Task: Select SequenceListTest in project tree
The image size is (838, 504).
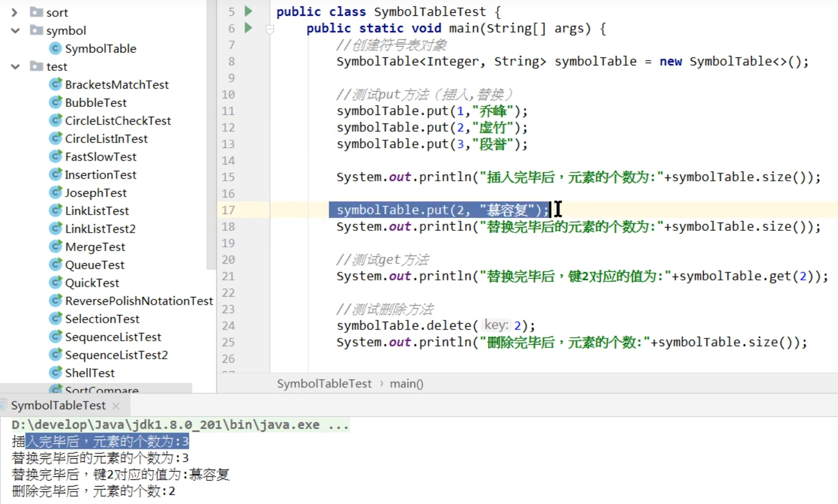Action: pos(113,337)
